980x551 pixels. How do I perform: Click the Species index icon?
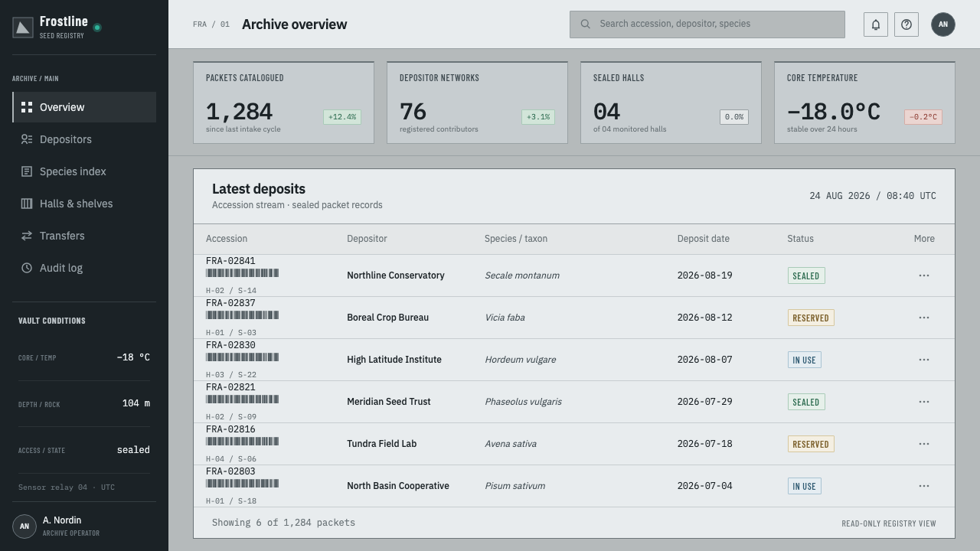click(x=27, y=171)
